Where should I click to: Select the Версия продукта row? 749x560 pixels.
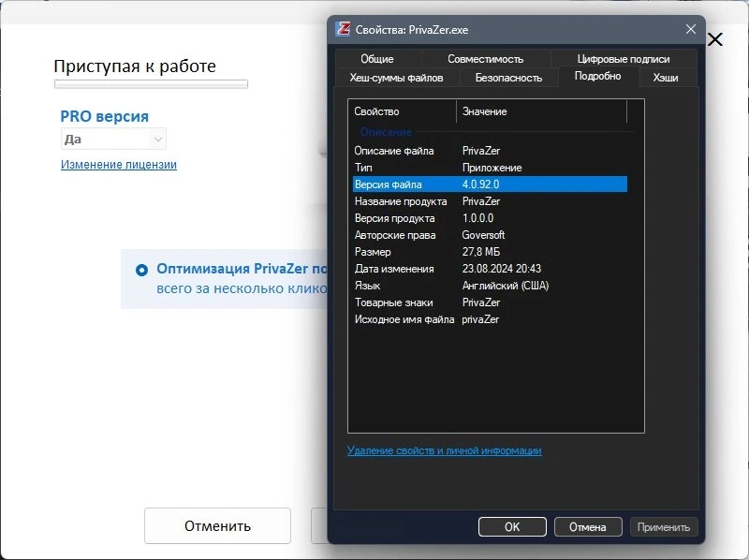click(490, 218)
